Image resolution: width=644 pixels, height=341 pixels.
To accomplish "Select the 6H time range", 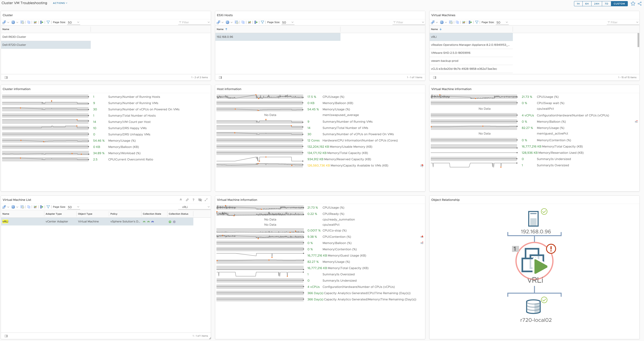I will pyautogui.click(x=587, y=4).
